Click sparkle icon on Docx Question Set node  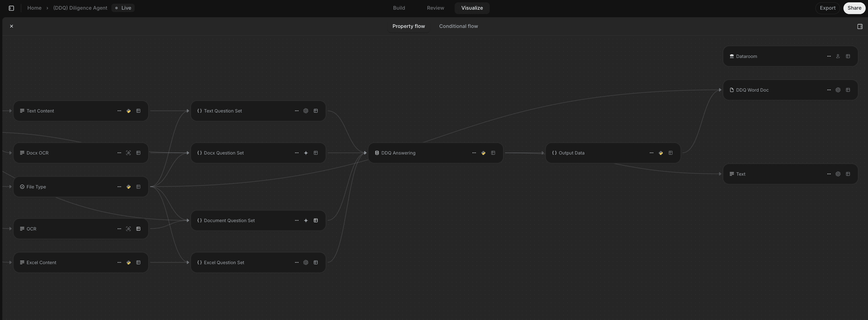(x=306, y=153)
